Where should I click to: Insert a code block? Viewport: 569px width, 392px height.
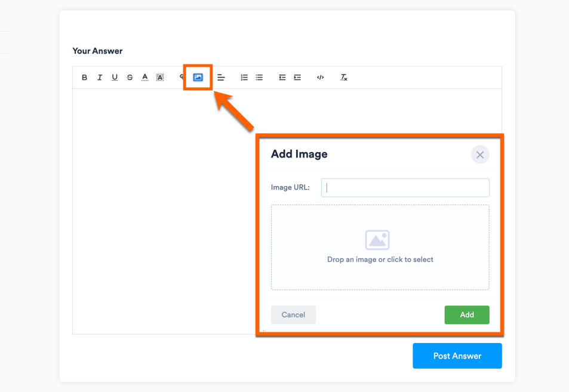coord(321,78)
